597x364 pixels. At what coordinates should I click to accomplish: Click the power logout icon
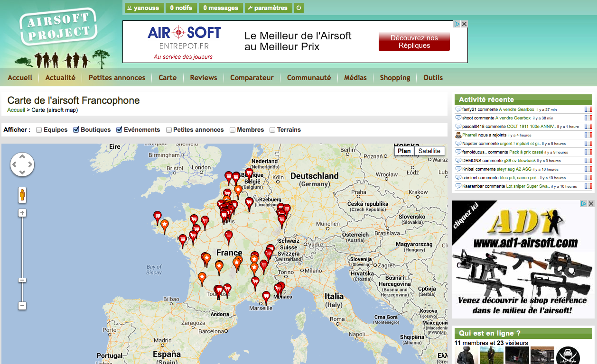(298, 8)
